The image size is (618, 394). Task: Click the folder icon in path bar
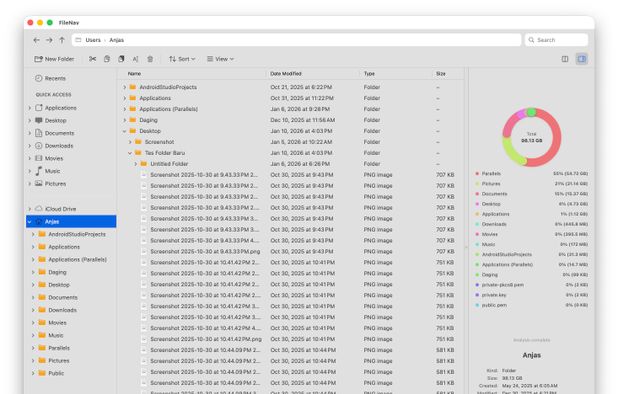point(78,40)
